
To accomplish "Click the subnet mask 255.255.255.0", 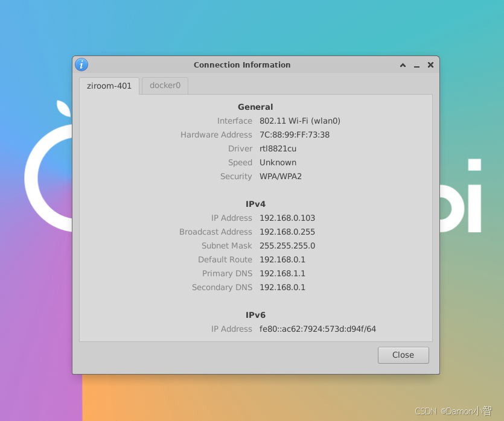I will coord(287,245).
